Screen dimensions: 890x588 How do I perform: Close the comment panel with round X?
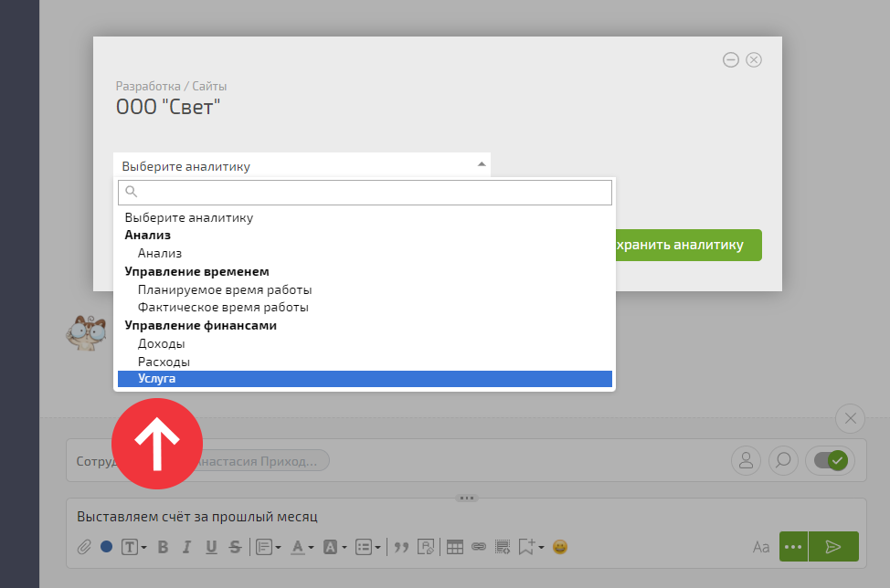[851, 418]
